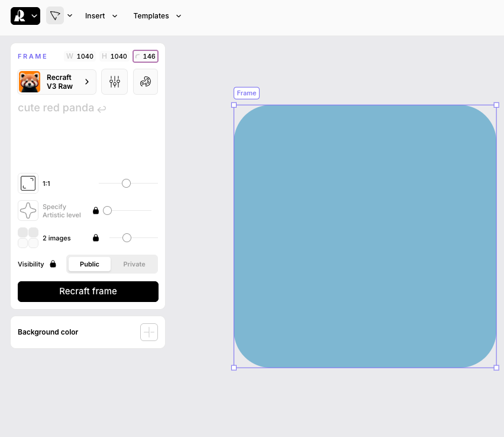
Task: Edit the frame height field 1040
Action: pyautogui.click(x=114, y=56)
